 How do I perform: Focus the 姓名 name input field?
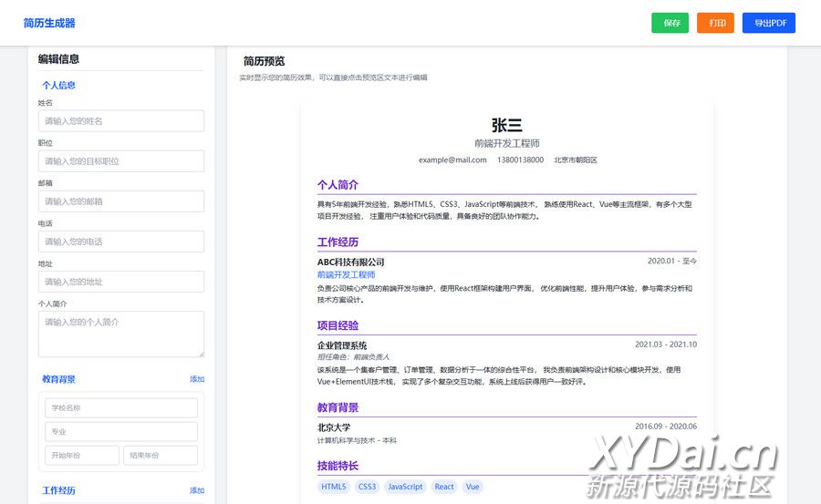(120, 121)
